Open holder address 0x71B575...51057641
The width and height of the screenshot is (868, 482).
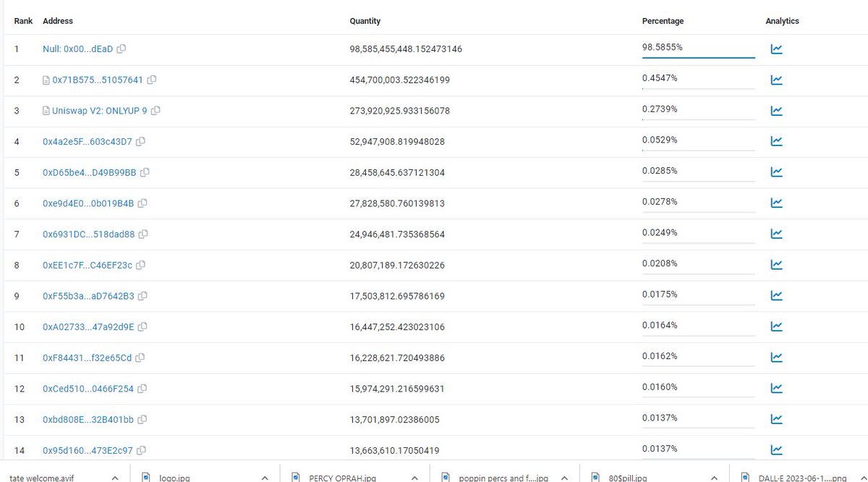98,80
